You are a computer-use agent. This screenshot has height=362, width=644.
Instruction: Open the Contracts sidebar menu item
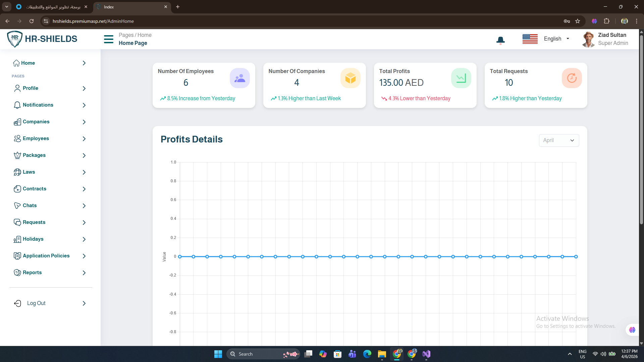pyautogui.click(x=35, y=189)
